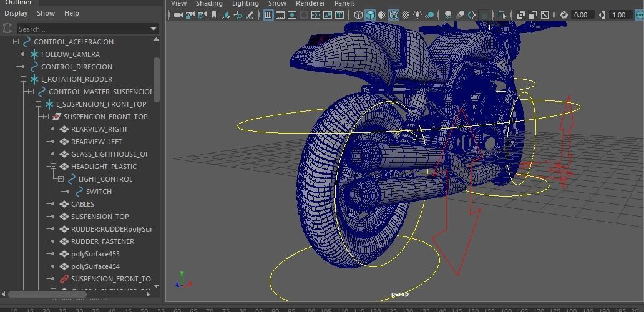Open the Outliner Show menu
644x312 pixels.
point(46,13)
